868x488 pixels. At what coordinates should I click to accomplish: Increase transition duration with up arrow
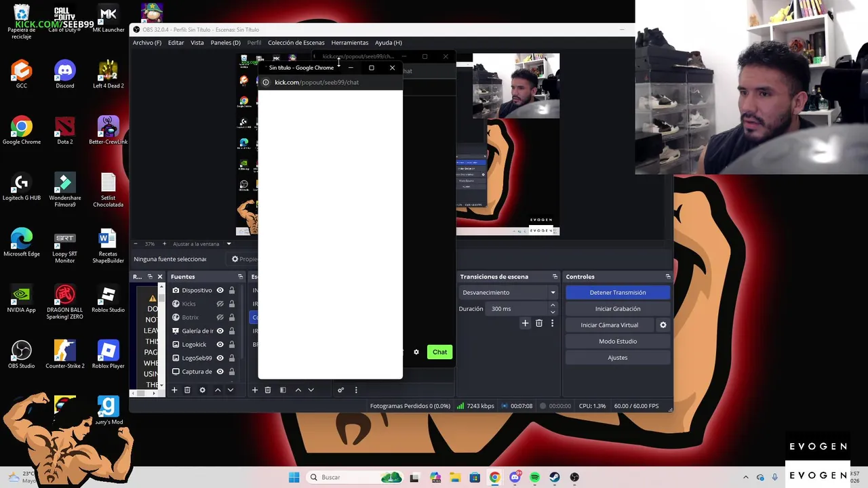[x=553, y=306]
